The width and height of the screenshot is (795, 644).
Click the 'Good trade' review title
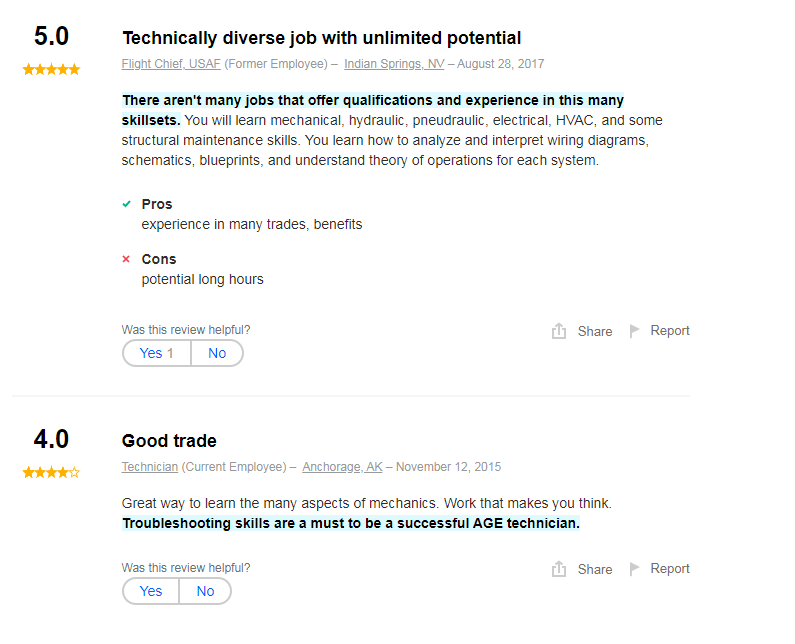pyautogui.click(x=169, y=441)
